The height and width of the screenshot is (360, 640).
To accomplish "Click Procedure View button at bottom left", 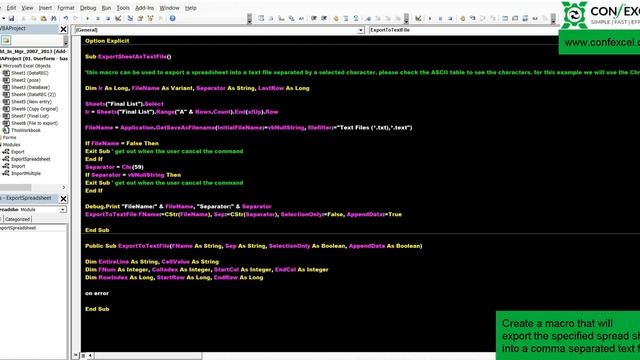I will coord(76,356).
